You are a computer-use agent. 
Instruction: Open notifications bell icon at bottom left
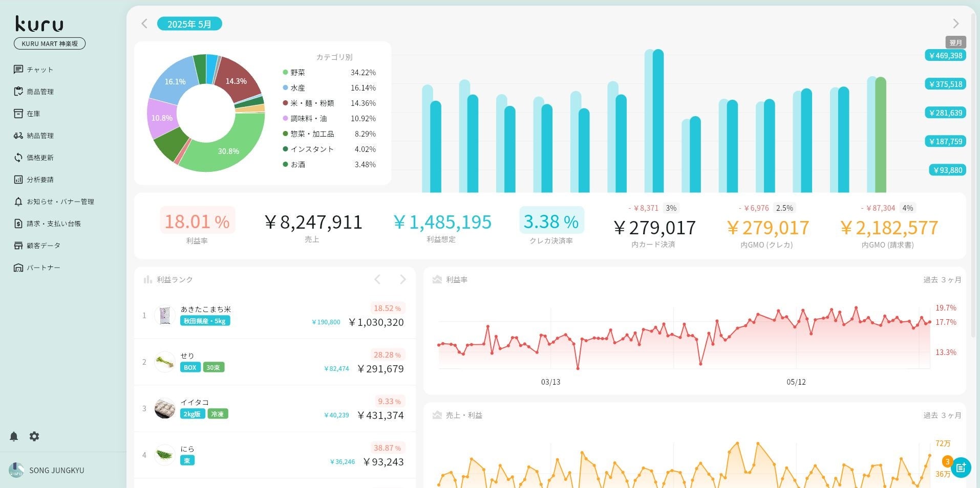pyautogui.click(x=14, y=436)
